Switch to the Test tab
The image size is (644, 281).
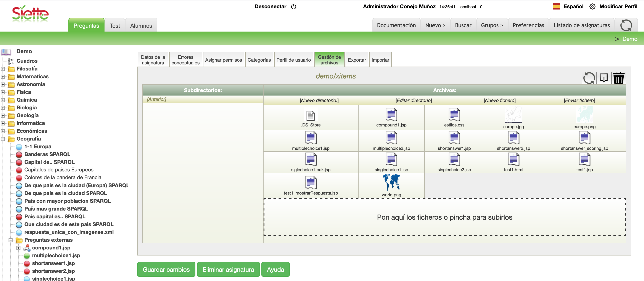tap(114, 26)
